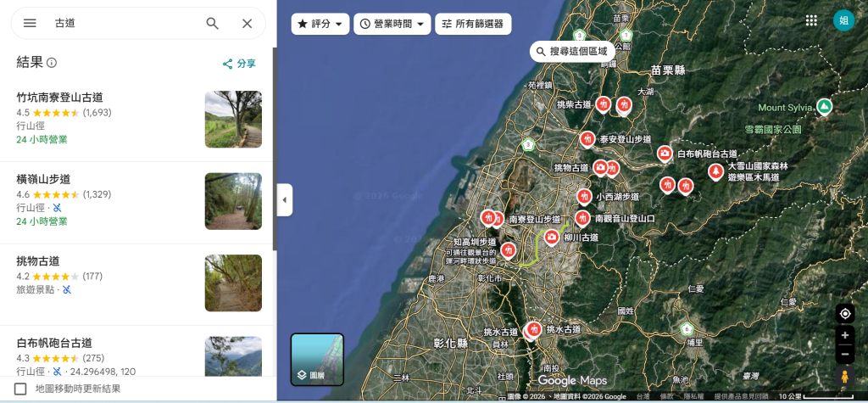Open the hamburger main menu
The image size is (868, 403).
[30, 23]
